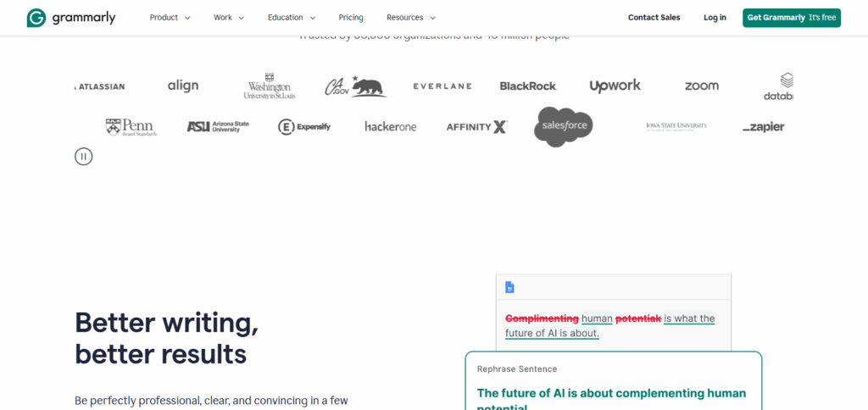Click the Zapier logo
The image size is (868, 410).
764,127
